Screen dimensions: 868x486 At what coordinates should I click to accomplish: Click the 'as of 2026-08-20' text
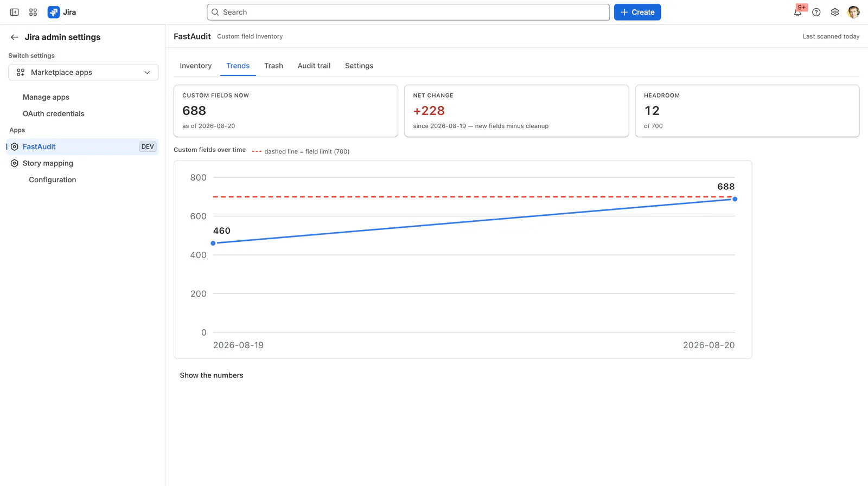click(x=209, y=126)
